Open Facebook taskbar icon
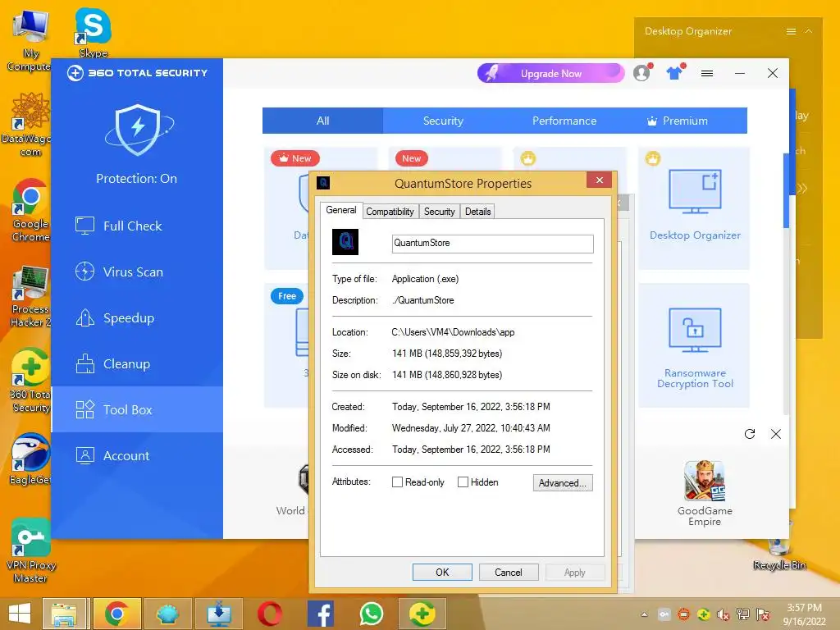Screen dimensions: 840x630 coord(321,614)
